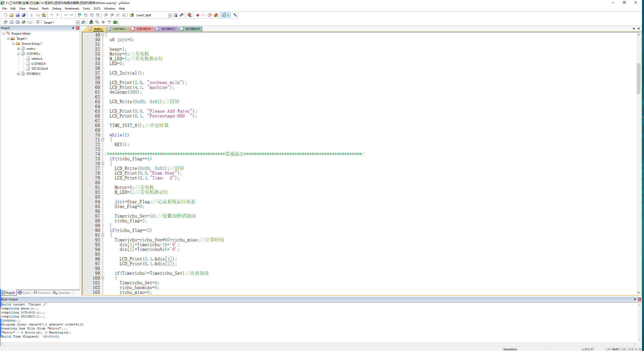Switch to the LCD1602.H editor tab
This screenshot has height=351, width=644.
click(x=141, y=29)
